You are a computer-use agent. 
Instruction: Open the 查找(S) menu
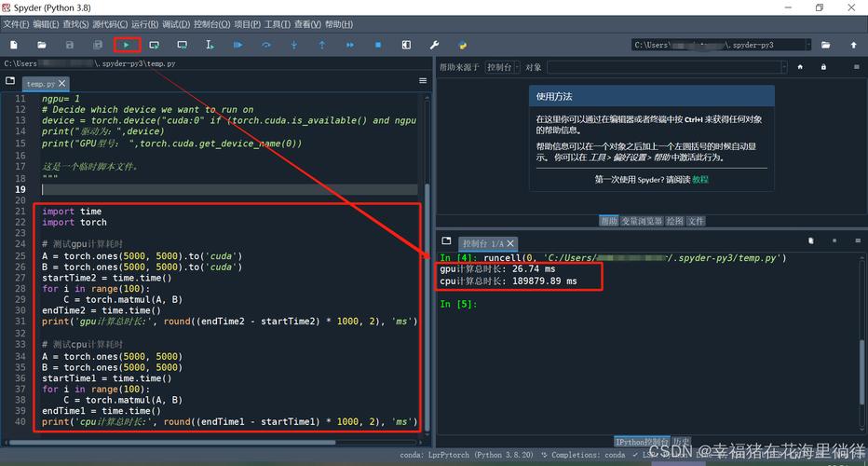(x=75, y=24)
